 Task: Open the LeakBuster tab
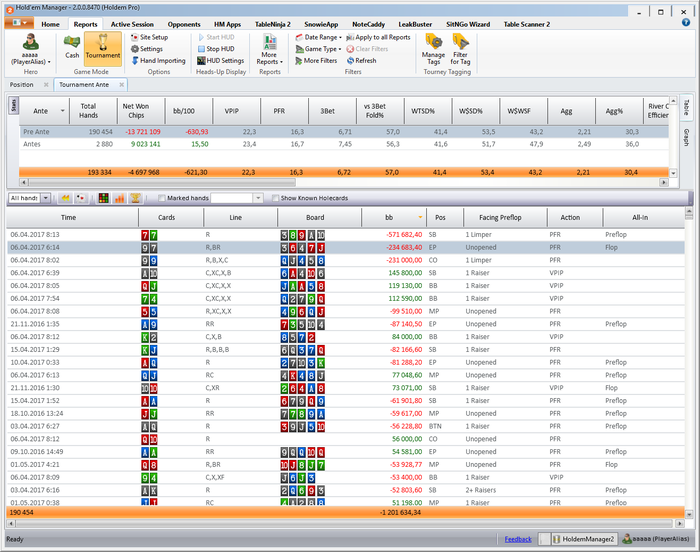tap(415, 24)
